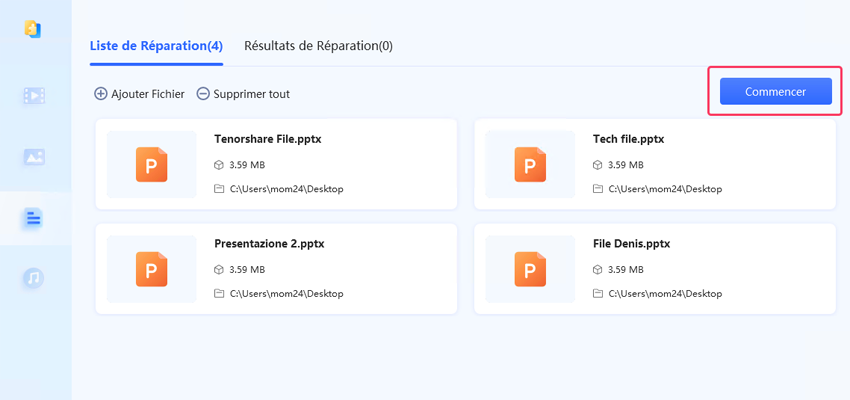This screenshot has height=400, width=850.
Task: Click the PowerPoint icon for Tech file.pptx
Action: (530, 164)
